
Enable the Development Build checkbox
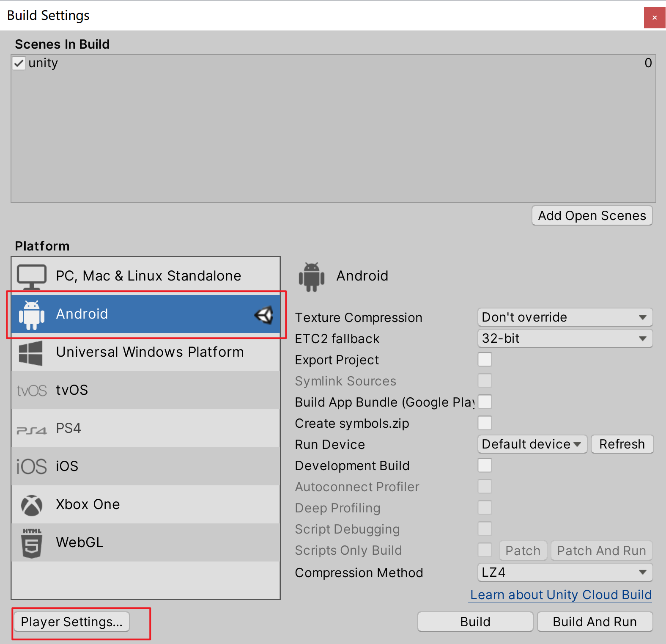485,465
